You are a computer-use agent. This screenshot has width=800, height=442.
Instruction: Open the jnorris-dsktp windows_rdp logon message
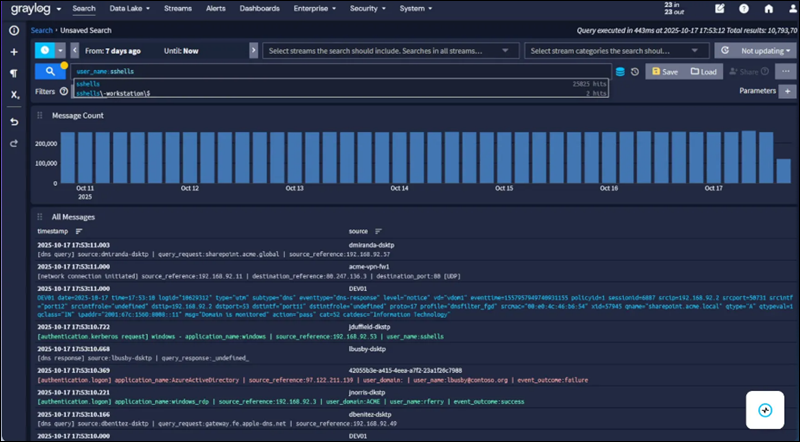(413, 397)
